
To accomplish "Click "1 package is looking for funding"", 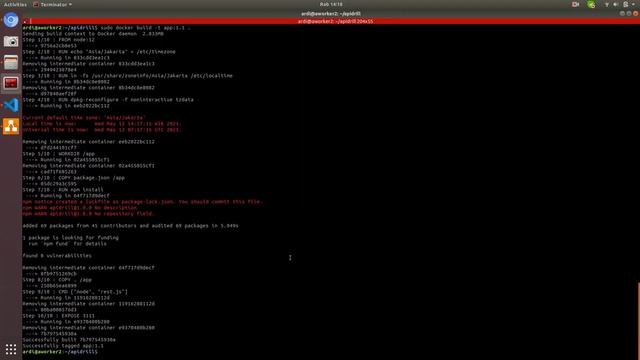I will 71,238.
